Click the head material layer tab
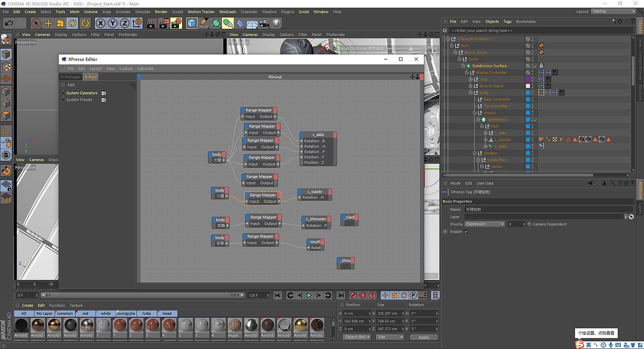Viewport: 644px width, 349px height. pyautogui.click(x=167, y=313)
